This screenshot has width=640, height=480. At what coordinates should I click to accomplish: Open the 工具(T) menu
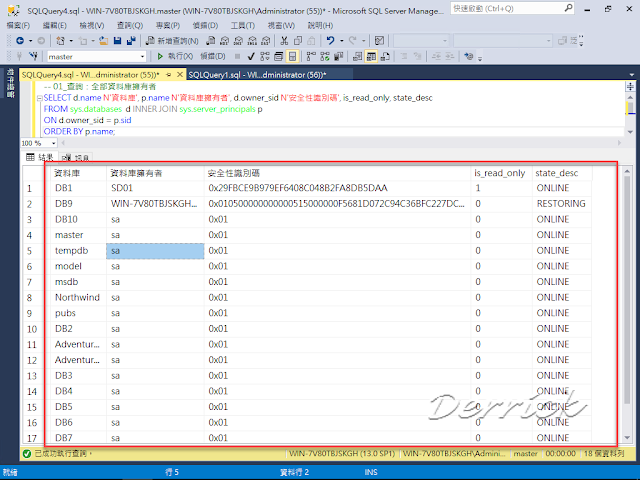pyautogui.click(x=242, y=25)
